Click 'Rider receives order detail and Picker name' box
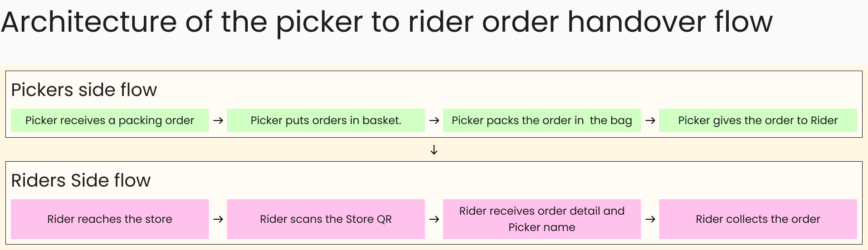 [x=542, y=219]
